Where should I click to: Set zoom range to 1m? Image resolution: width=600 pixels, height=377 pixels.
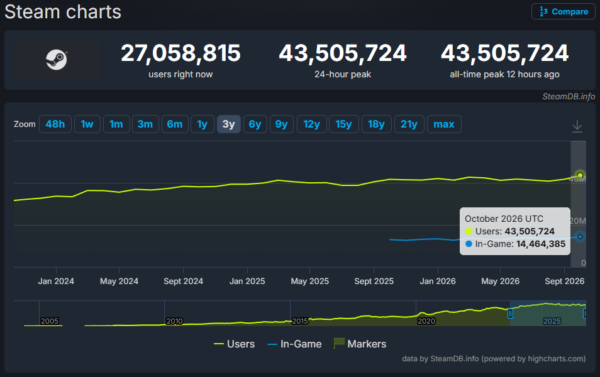pos(116,124)
